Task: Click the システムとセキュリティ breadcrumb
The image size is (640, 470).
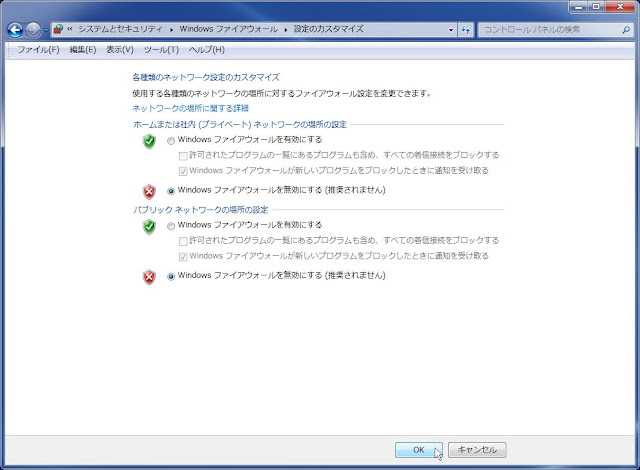Action: pyautogui.click(x=120, y=29)
